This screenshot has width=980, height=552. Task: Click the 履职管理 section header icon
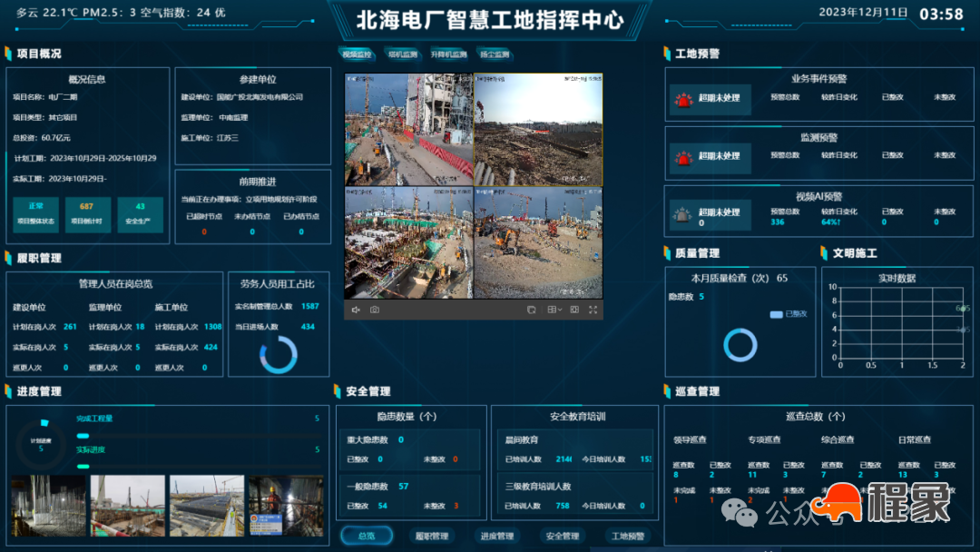[x=8, y=258]
